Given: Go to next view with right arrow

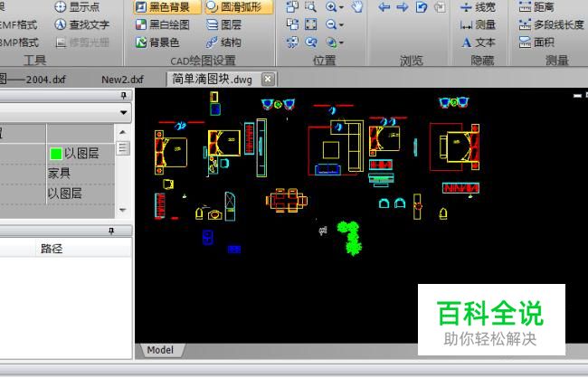Looking at the screenshot, I should pyautogui.click(x=403, y=6).
